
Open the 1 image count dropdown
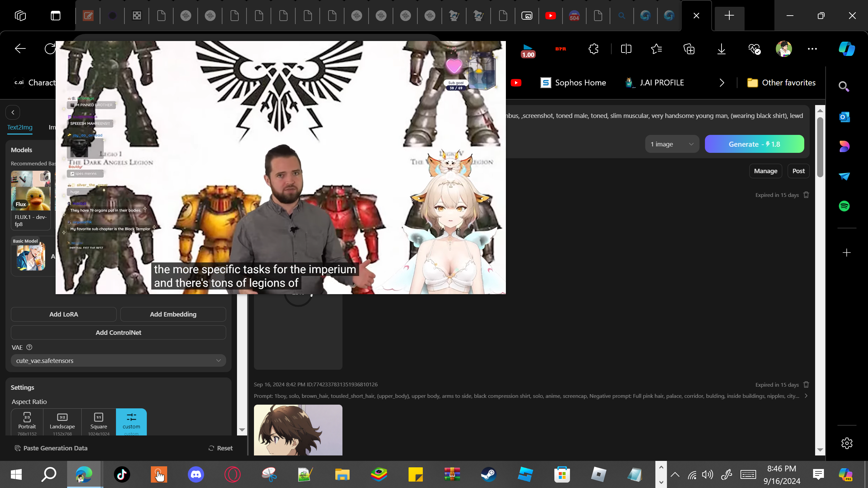pyautogui.click(x=672, y=144)
